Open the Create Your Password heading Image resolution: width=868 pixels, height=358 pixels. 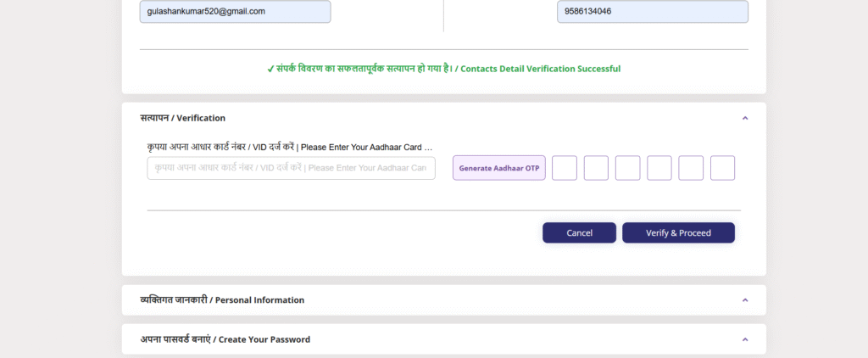[225, 339]
